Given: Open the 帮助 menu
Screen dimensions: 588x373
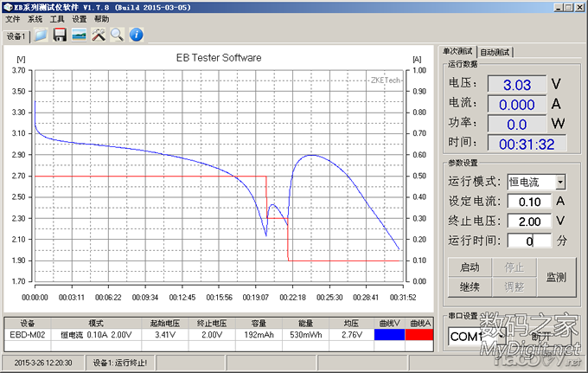Looking at the screenshot, I should 102,18.
